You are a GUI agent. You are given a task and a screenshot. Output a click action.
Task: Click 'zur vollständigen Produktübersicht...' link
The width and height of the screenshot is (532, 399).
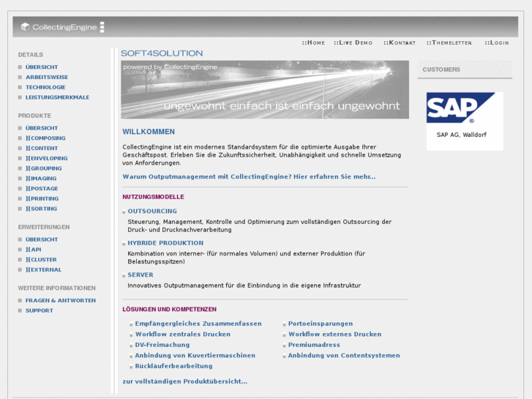185,381
